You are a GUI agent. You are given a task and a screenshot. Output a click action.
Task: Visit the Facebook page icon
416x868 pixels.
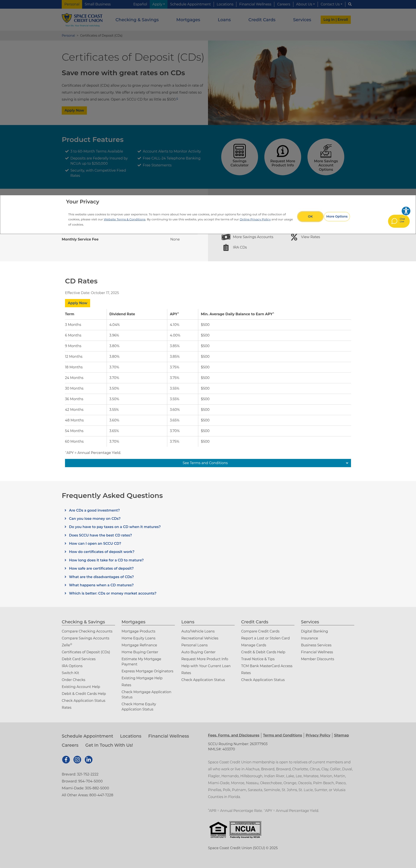(66, 759)
